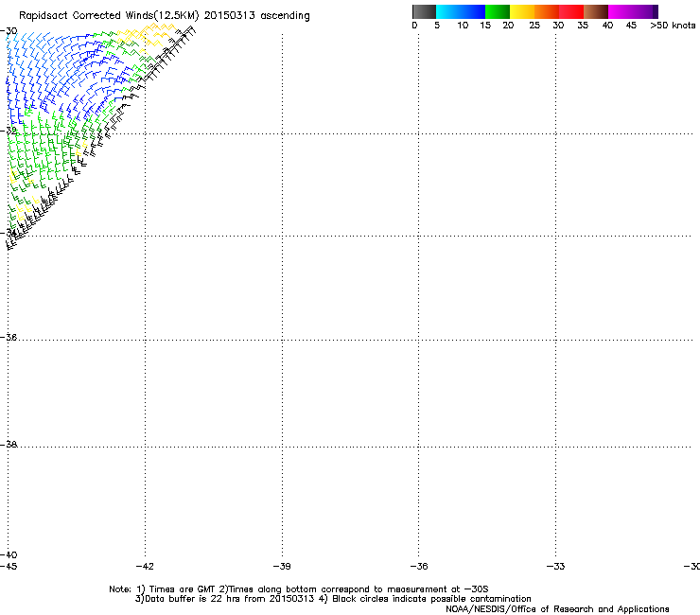Click the yellow 20-25 knots color segment
Viewport: 700px width, 615px height.
tap(522, 11)
